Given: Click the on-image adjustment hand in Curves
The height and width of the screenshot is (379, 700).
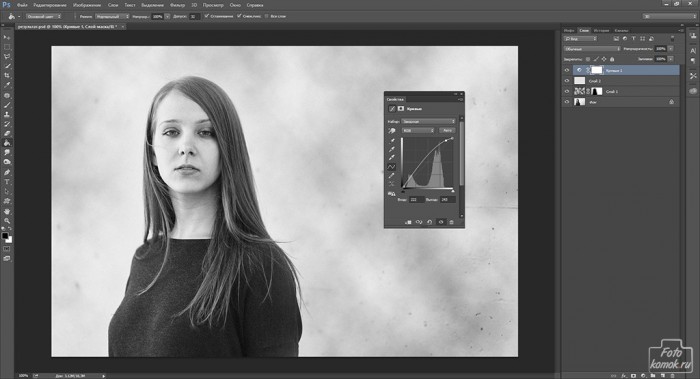Looking at the screenshot, I should [392, 131].
